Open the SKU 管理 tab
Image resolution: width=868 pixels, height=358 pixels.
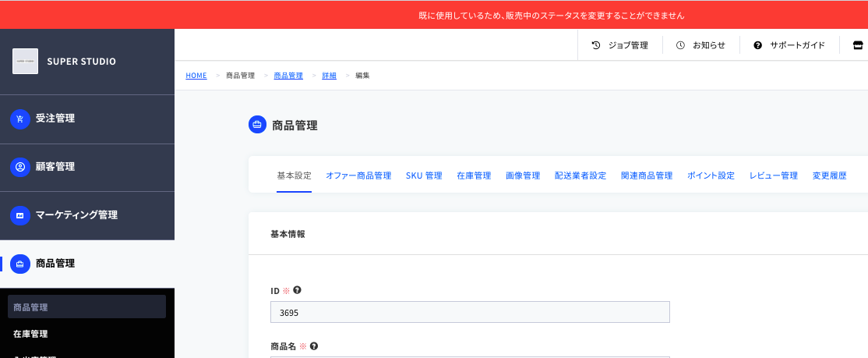[x=424, y=175]
